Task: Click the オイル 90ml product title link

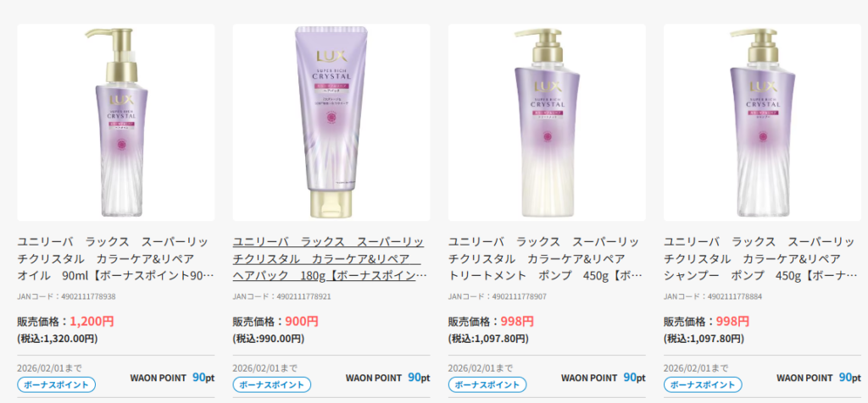Action: (114, 259)
